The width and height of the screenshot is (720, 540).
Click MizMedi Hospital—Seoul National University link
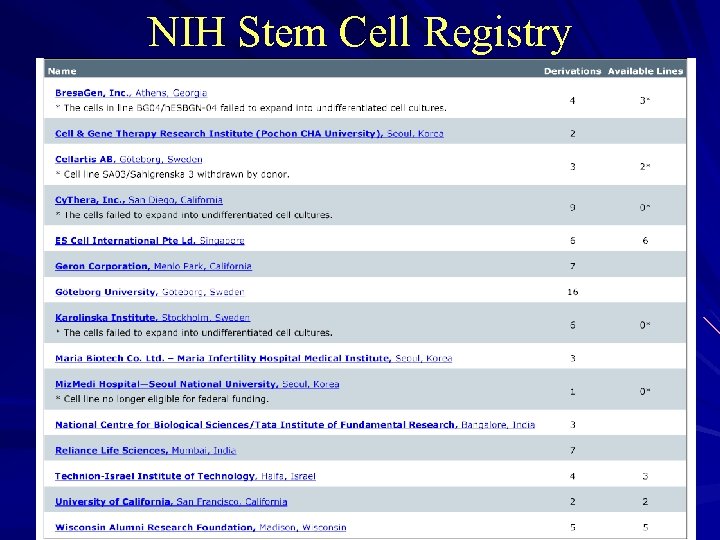(x=197, y=384)
